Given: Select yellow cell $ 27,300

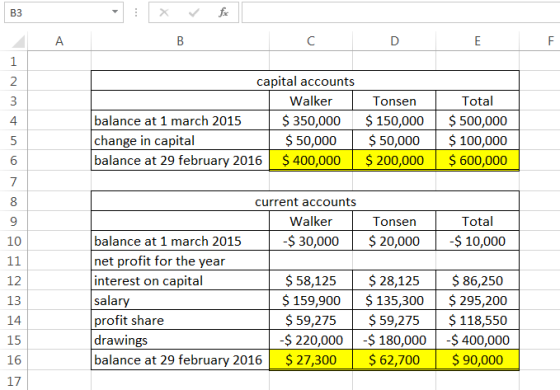Looking at the screenshot, I should click(311, 360).
